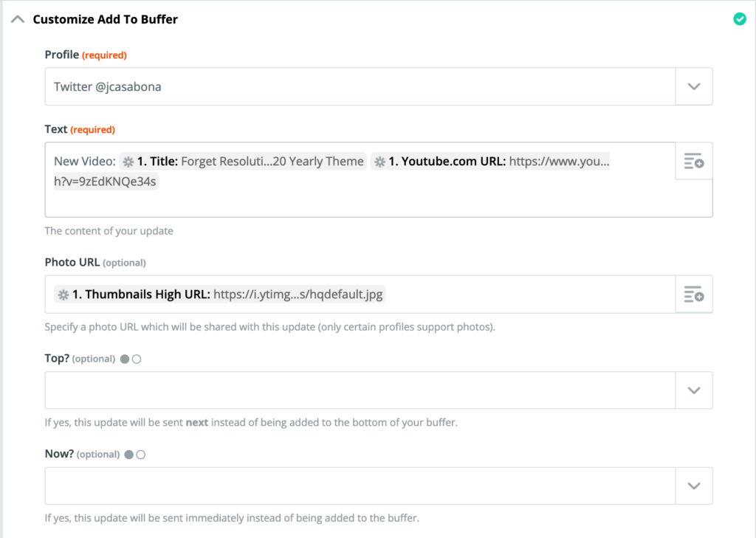Click insert-field icon beside Text box
The width and height of the screenshot is (756, 538).
click(x=693, y=162)
